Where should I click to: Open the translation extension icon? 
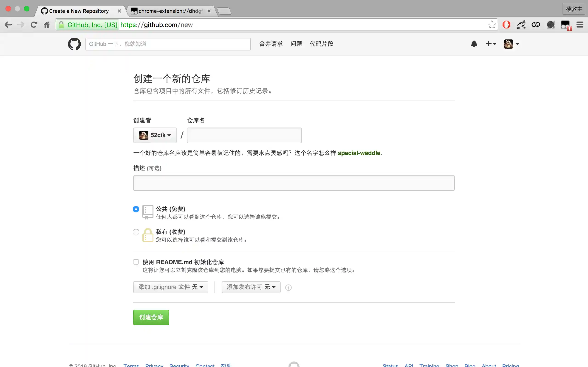click(x=521, y=25)
